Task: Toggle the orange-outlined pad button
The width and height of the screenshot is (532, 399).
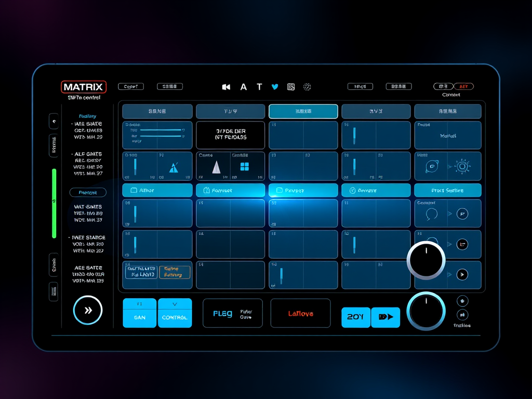Action: (x=175, y=272)
